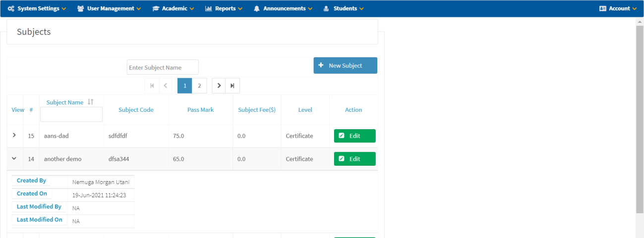Go to the last page of results
The height and width of the screenshot is (238, 644).
click(x=233, y=86)
